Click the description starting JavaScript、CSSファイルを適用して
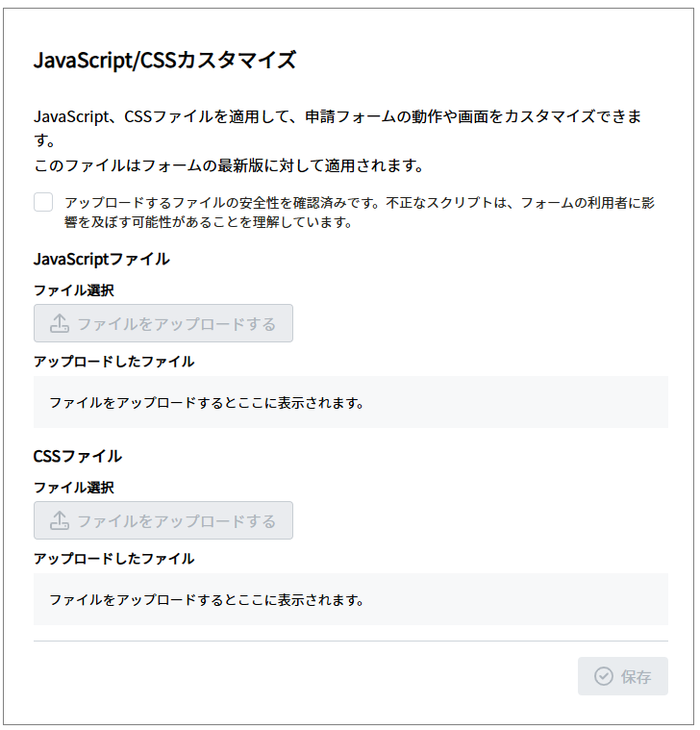Screen dimensions: 700x730 click(x=337, y=128)
